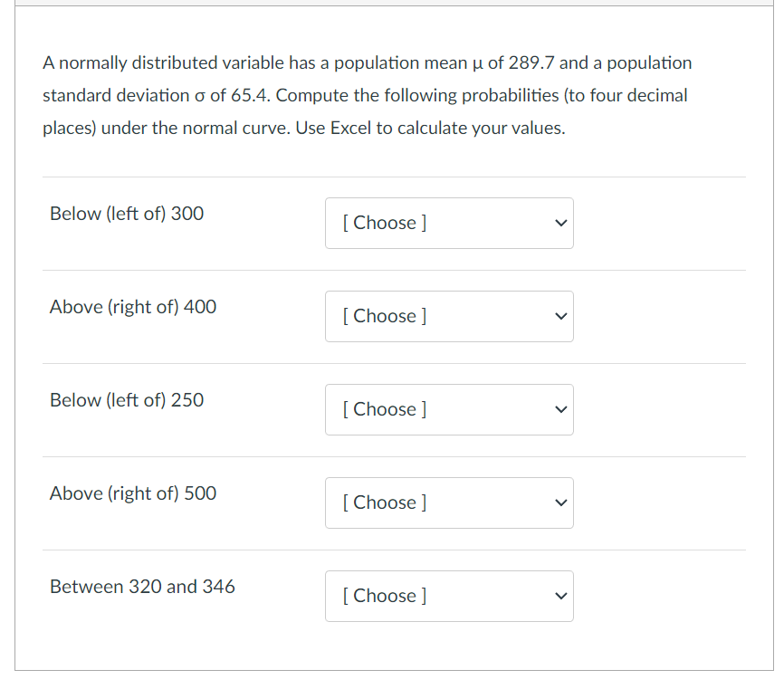Screen dimensions: 784x689
Task: Click the phrase "normally distributed variable"
Action: point(172,63)
